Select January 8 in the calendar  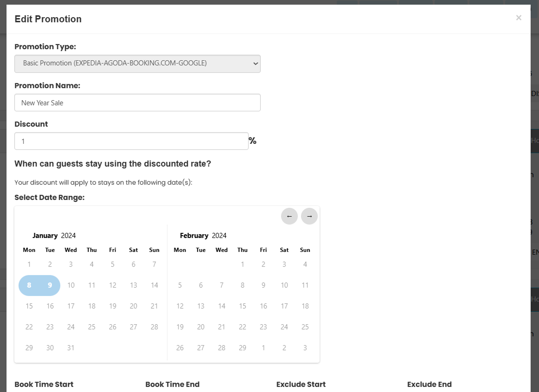coord(29,285)
